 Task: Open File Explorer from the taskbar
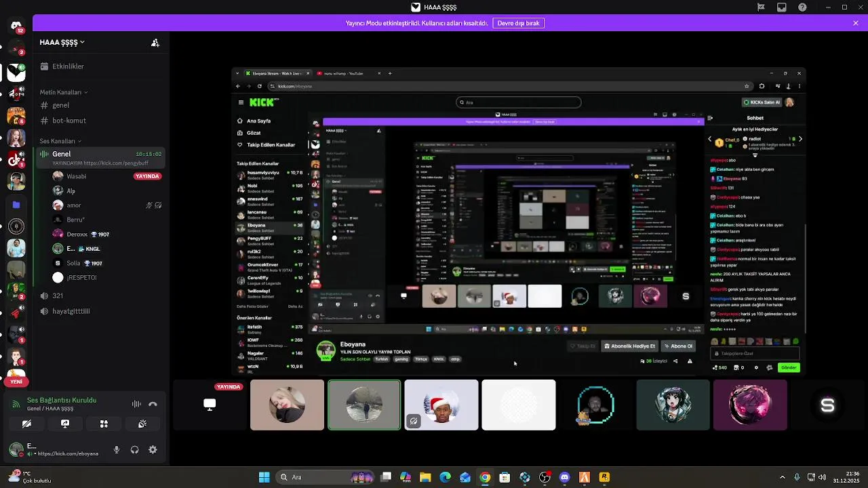(425, 477)
